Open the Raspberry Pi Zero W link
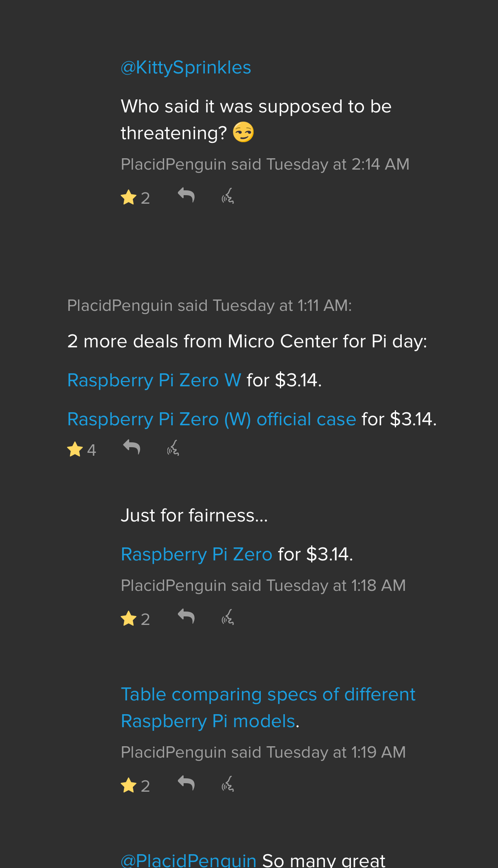This screenshot has height=868, width=498. click(x=154, y=380)
